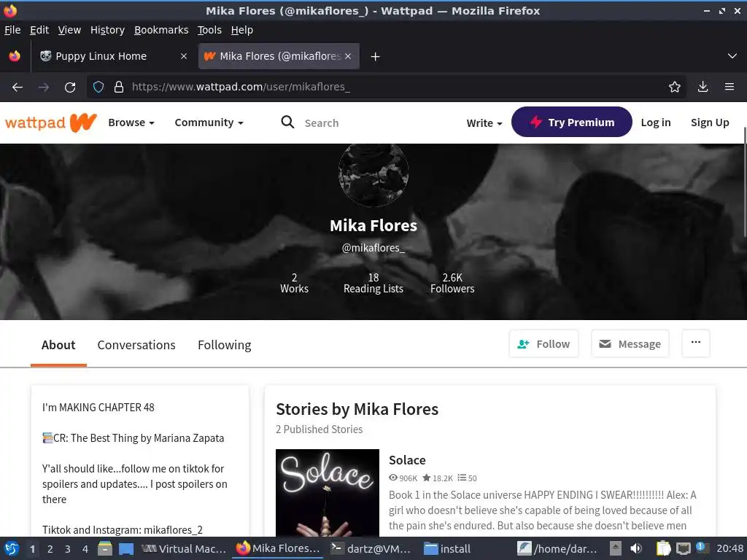Open the Help menu
The height and width of the screenshot is (560, 747).
click(x=241, y=30)
